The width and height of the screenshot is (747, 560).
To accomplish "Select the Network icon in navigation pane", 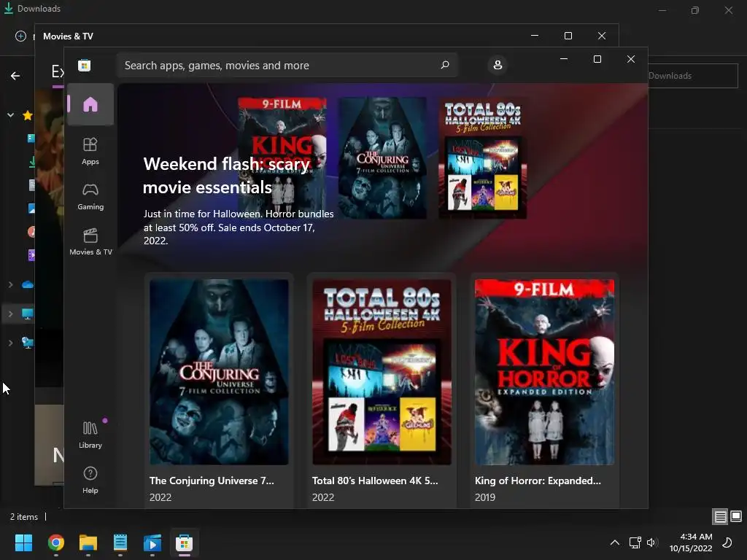I will coord(28,343).
